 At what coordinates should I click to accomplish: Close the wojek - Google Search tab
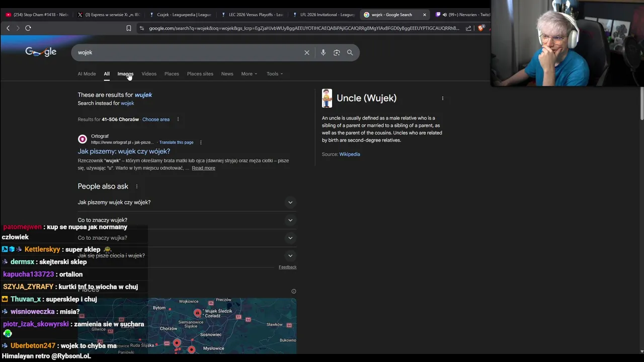[x=424, y=15]
